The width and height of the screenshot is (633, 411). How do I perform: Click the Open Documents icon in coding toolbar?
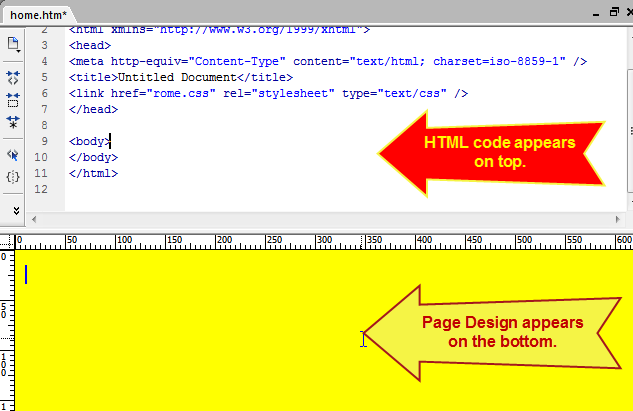pyautogui.click(x=14, y=45)
